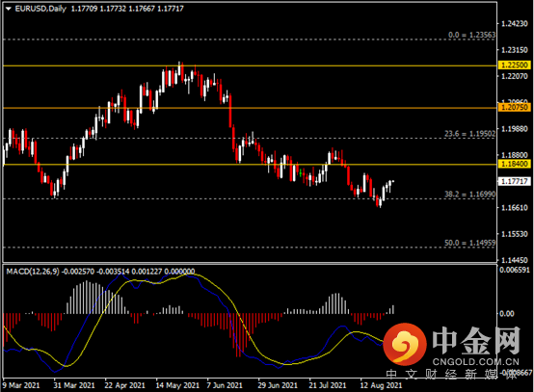Select the Fibonacci 38.2 = 1.16990 label
Viewport: 534px width, 392px height.
[x=470, y=194]
